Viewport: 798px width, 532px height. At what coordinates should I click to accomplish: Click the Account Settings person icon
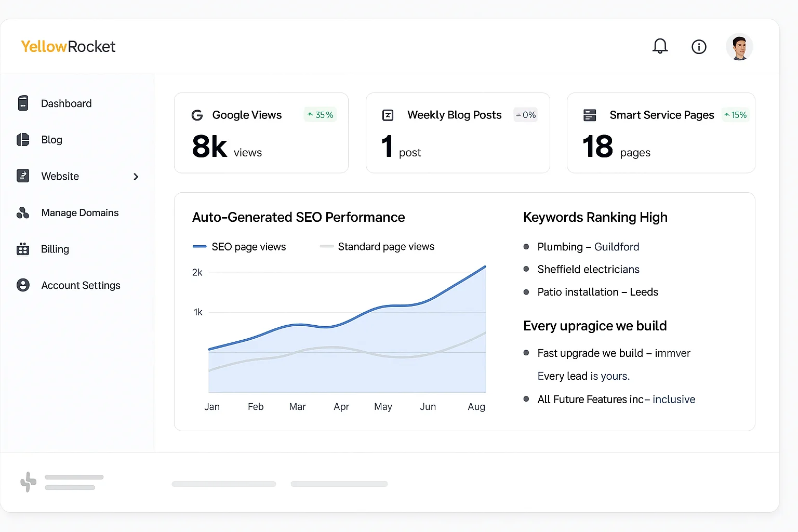pos(23,285)
